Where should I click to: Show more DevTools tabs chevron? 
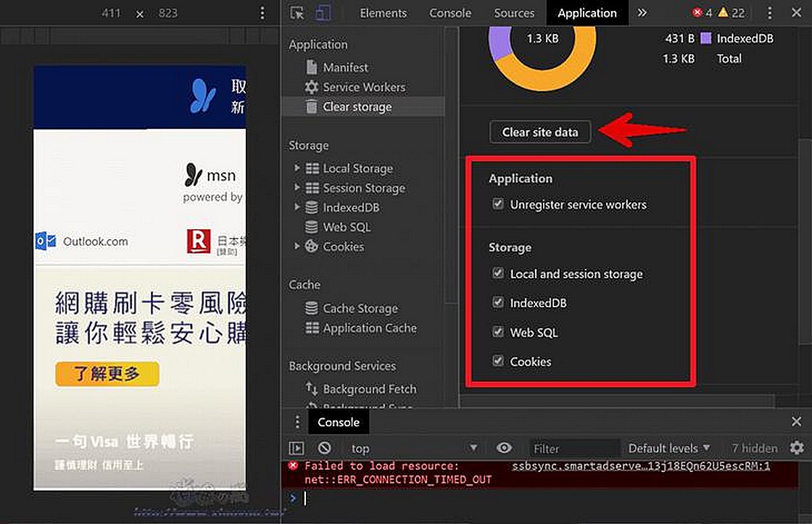642,13
